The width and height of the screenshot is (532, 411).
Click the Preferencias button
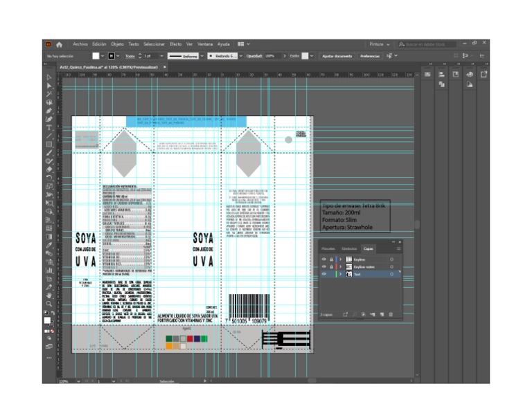point(369,55)
